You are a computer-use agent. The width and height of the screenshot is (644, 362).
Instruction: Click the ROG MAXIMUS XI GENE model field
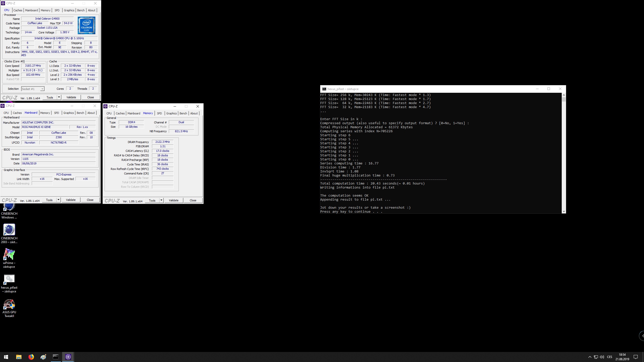[45, 127]
